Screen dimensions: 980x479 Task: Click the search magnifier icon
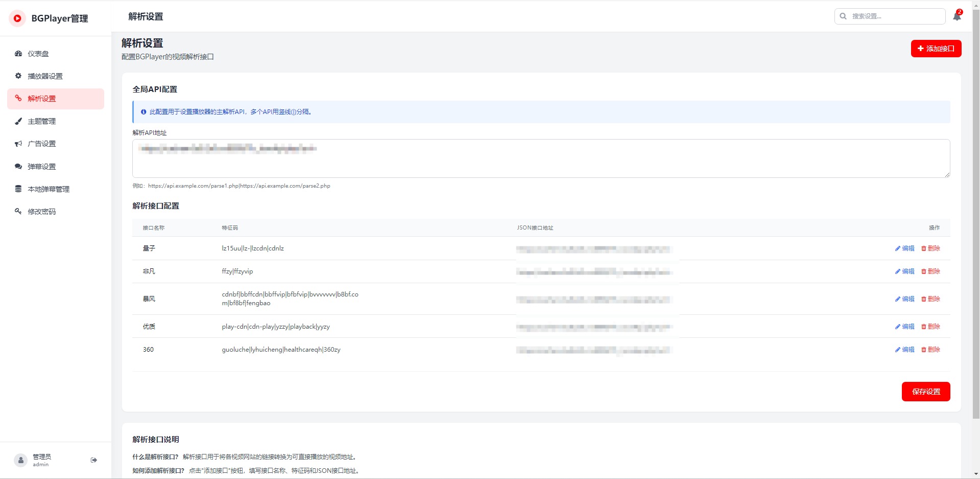pyautogui.click(x=843, y=16)
